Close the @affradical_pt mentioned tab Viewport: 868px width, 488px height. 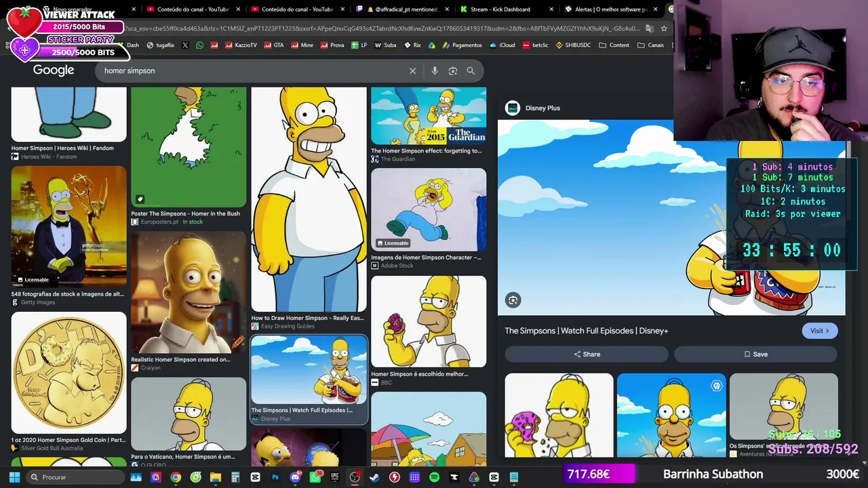tap(448, 9)
